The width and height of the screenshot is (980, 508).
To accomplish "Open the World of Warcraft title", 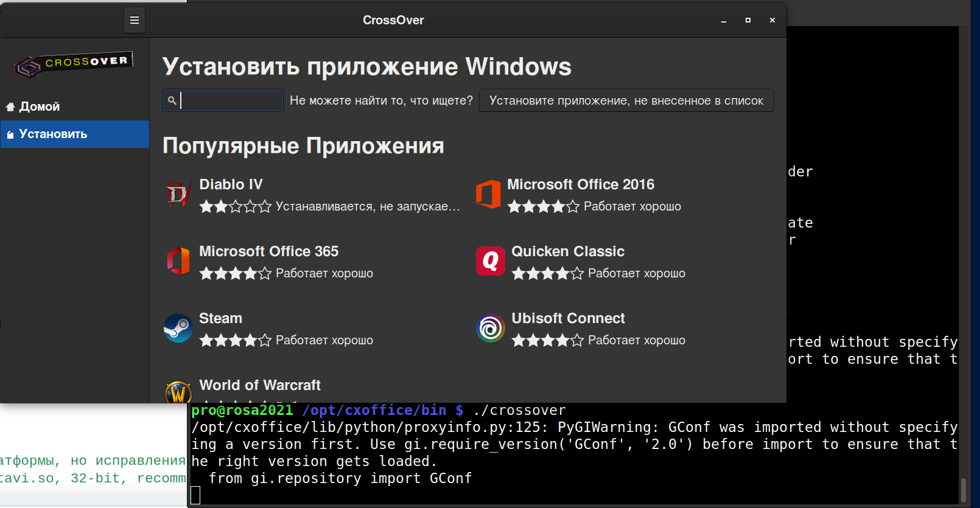I will click(x=260, y=385).
